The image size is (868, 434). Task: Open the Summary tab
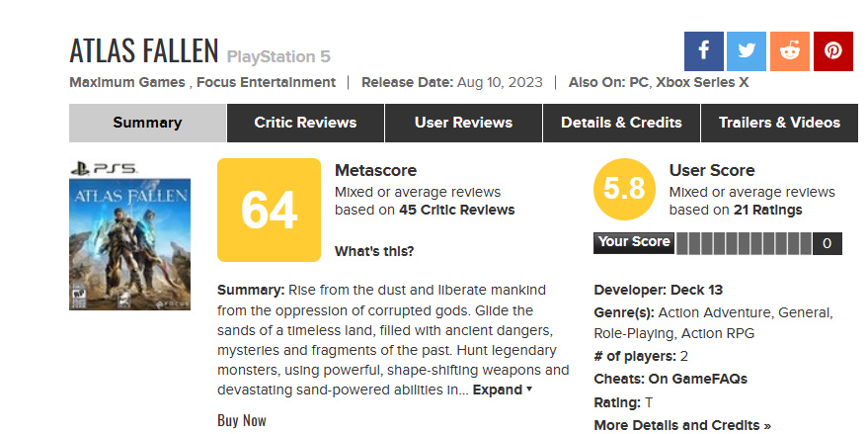point(147,123)
